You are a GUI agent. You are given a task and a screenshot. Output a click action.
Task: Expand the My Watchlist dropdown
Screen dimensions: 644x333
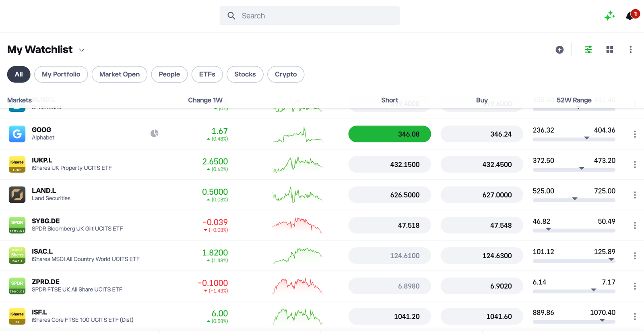[82, 50]
